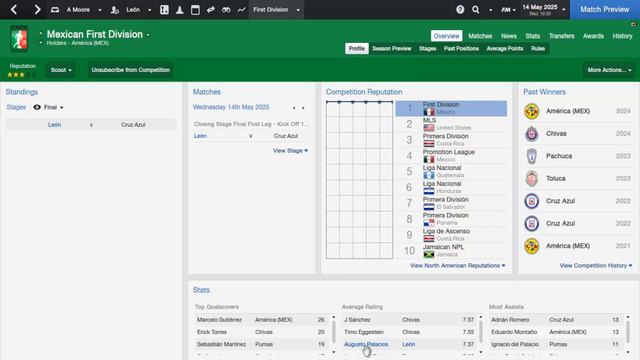Go forward with the right arrow

point(37,9)
